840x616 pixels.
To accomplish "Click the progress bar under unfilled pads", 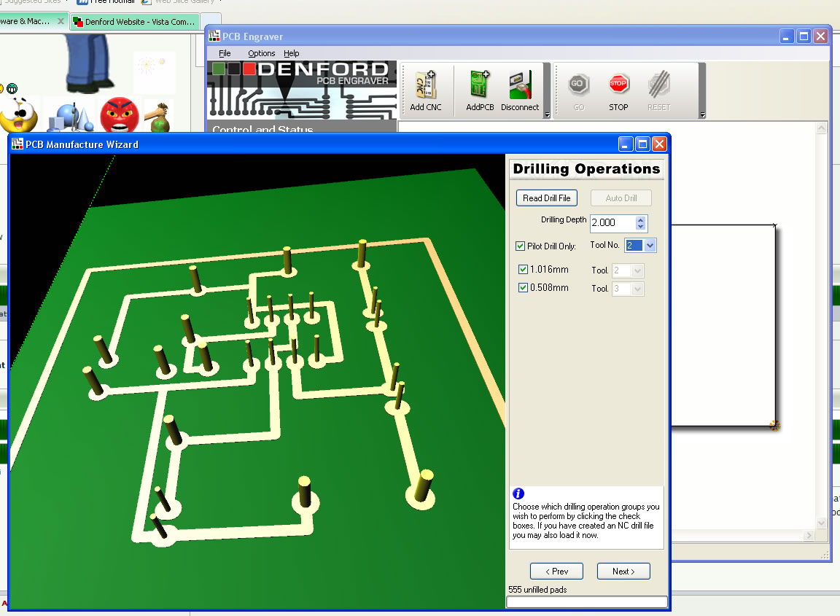I will point(586,601).
